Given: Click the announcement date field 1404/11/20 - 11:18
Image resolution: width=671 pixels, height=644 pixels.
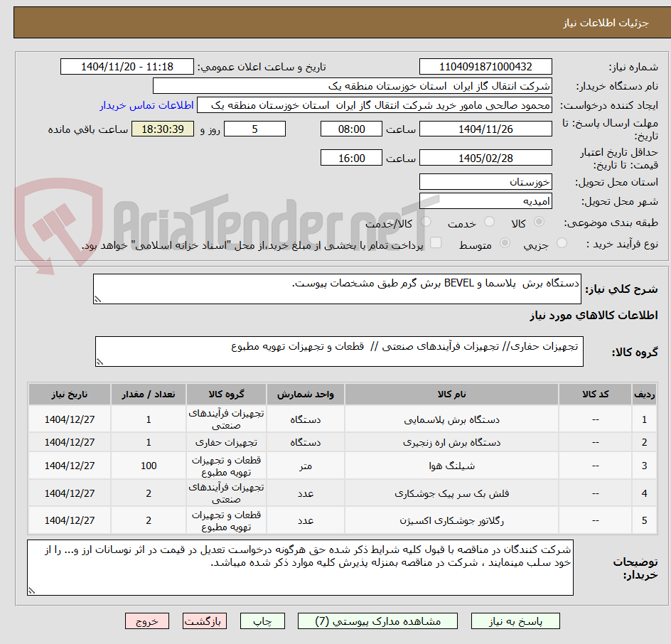Looking at the screenshot, I should pos(127,67).
